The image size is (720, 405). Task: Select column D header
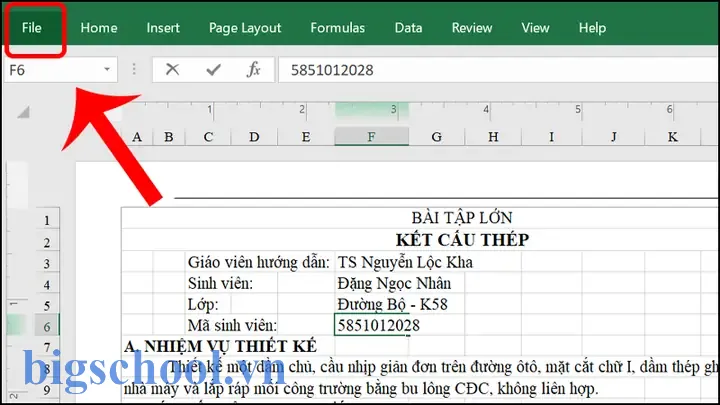pos(254,137)
